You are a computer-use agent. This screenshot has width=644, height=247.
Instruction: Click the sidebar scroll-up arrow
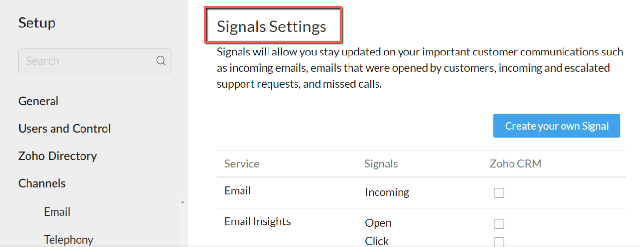[x=183, y=202]
